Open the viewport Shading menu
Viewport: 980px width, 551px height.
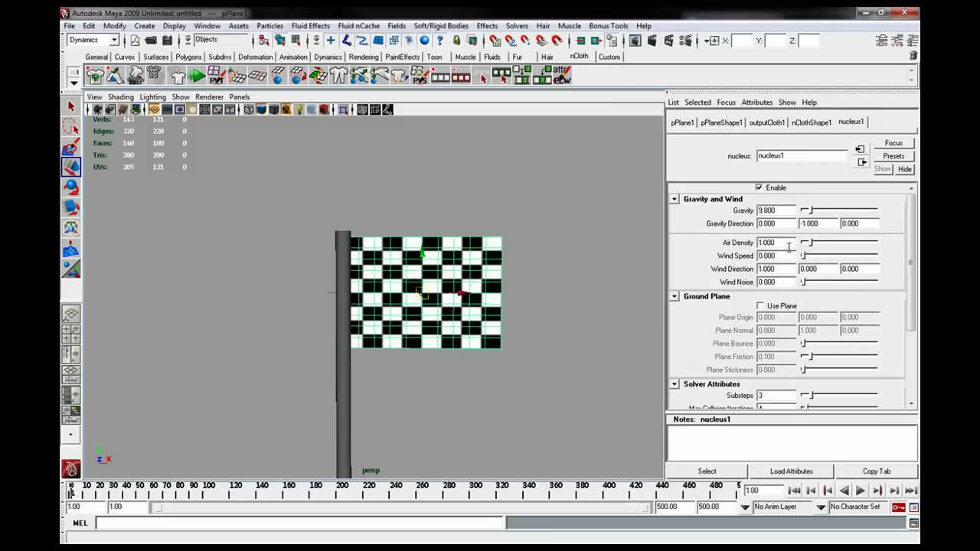[x=120, y=97]
